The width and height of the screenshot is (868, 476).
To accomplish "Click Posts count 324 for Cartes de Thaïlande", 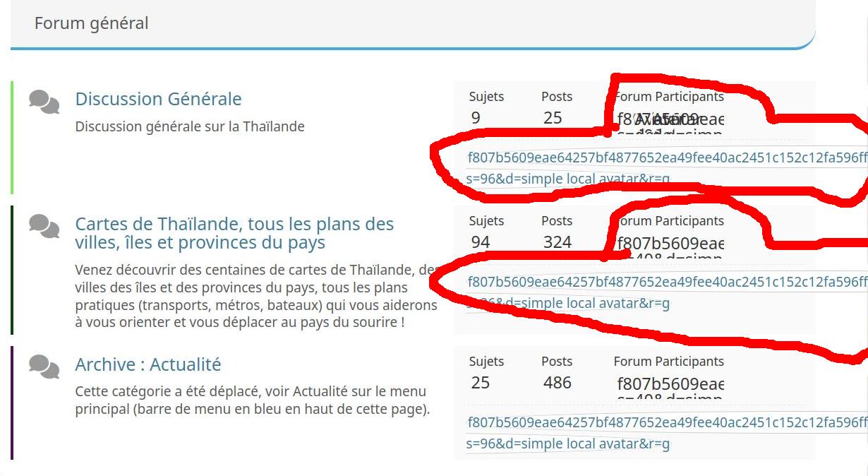I will pos(557,242).
